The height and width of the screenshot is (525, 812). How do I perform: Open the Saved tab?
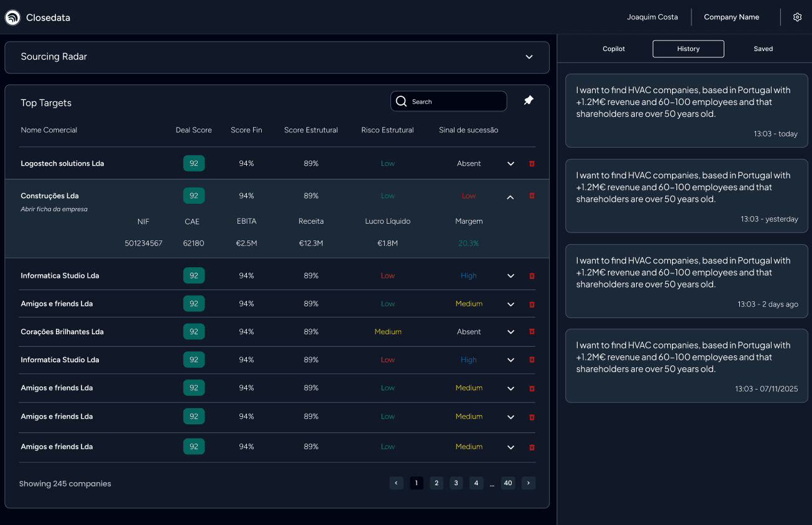click(x=763, y=49)
